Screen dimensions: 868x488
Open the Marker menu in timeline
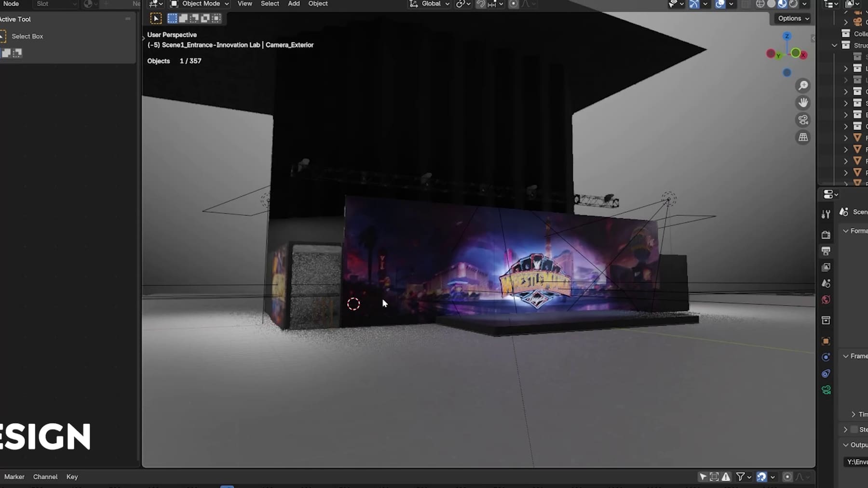pos(14,477)
